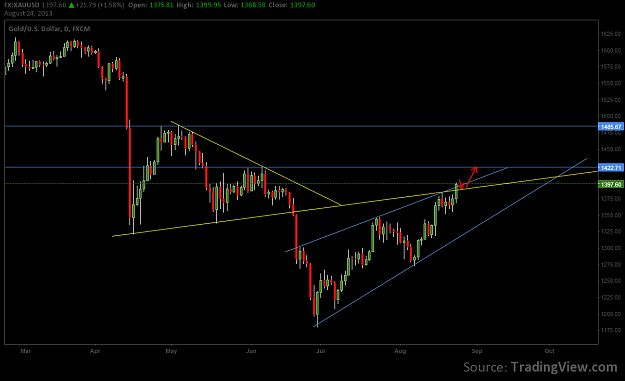The height and width of the screenshot is (381, 625).
Task: Click the Gold/U.S. Dollar, D, FXCM title
Action: click(49, 29)
